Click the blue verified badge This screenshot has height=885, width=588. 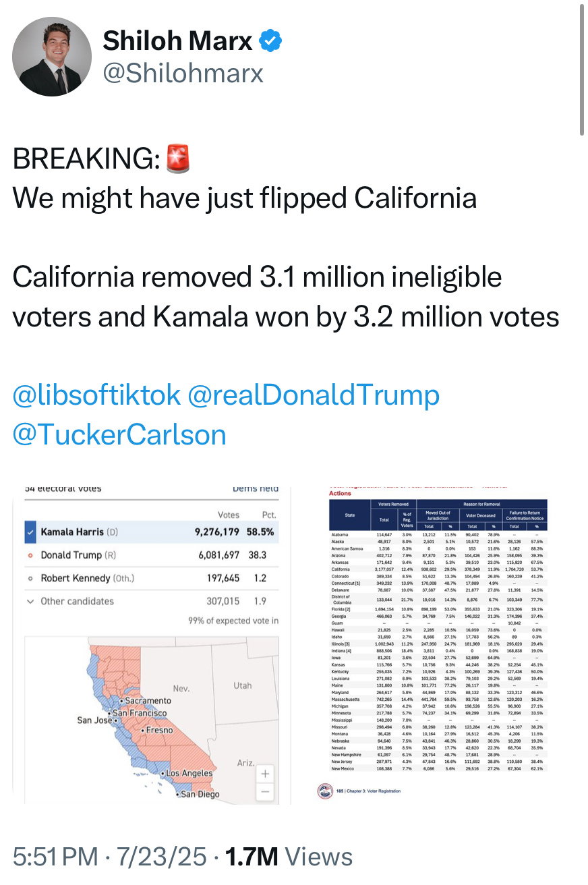tap(270, 42)
